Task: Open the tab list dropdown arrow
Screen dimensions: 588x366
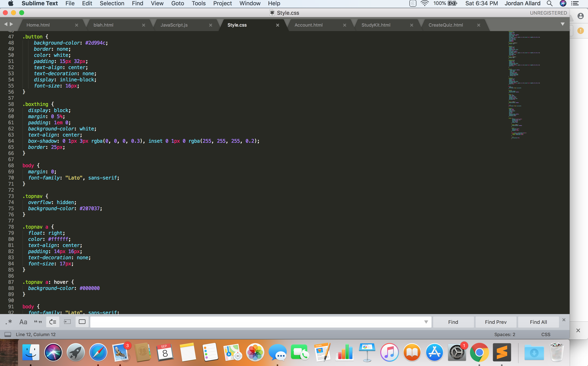Action: (562, 24)
